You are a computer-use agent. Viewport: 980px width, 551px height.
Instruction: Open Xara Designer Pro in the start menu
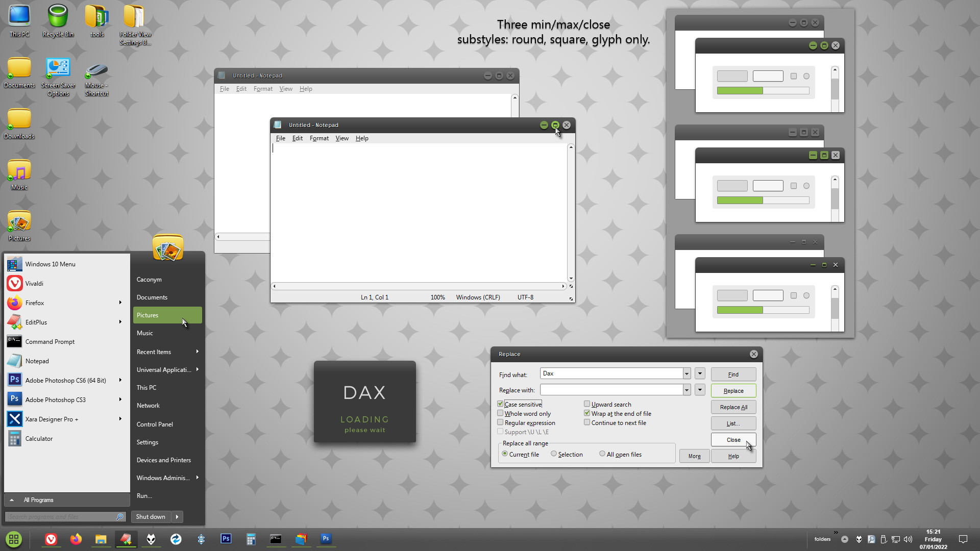51,419
